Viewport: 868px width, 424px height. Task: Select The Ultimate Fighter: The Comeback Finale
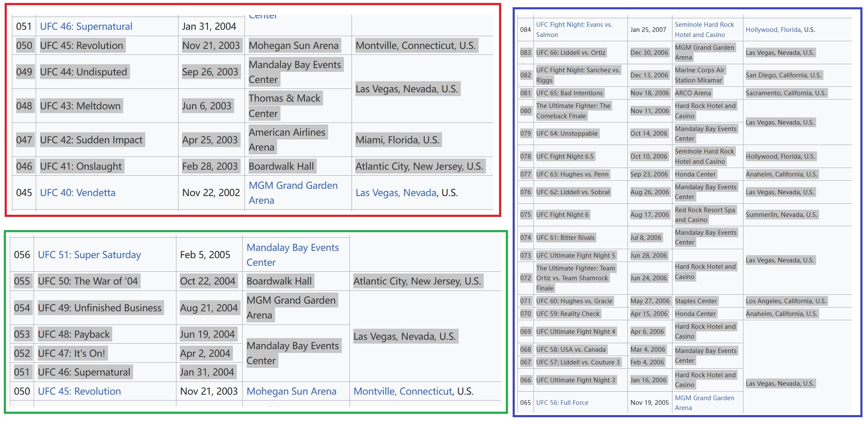pyautogui.click(x=573, y=111)
